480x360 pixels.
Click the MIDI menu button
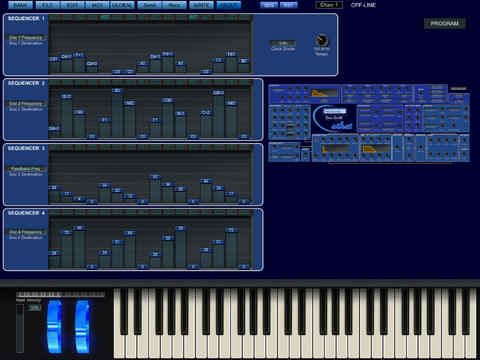(97, 5)
